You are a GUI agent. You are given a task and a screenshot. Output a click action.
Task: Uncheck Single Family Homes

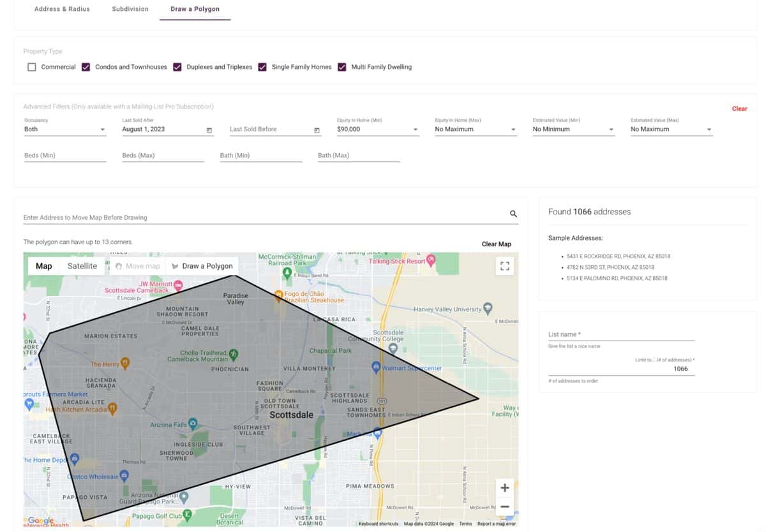262,67
